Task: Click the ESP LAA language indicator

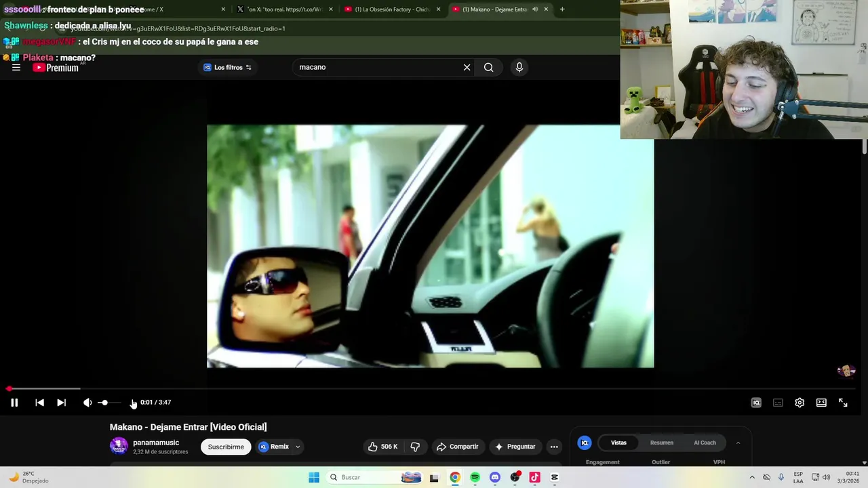Action: point(798,477)
